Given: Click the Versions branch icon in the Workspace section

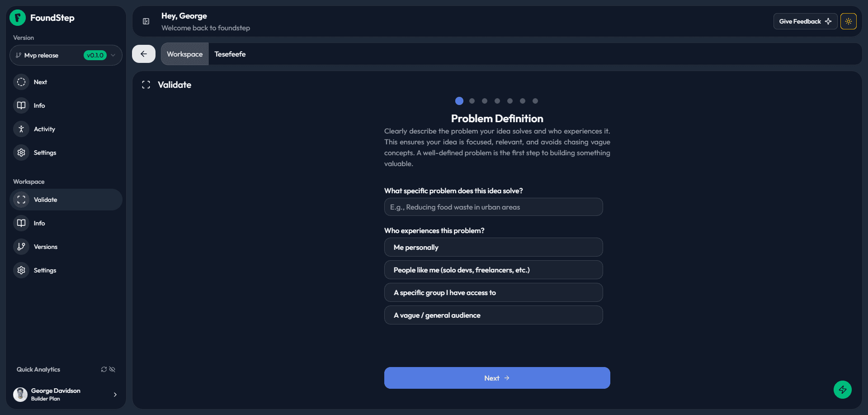Looking at the screenshot, I should (21, 247).
